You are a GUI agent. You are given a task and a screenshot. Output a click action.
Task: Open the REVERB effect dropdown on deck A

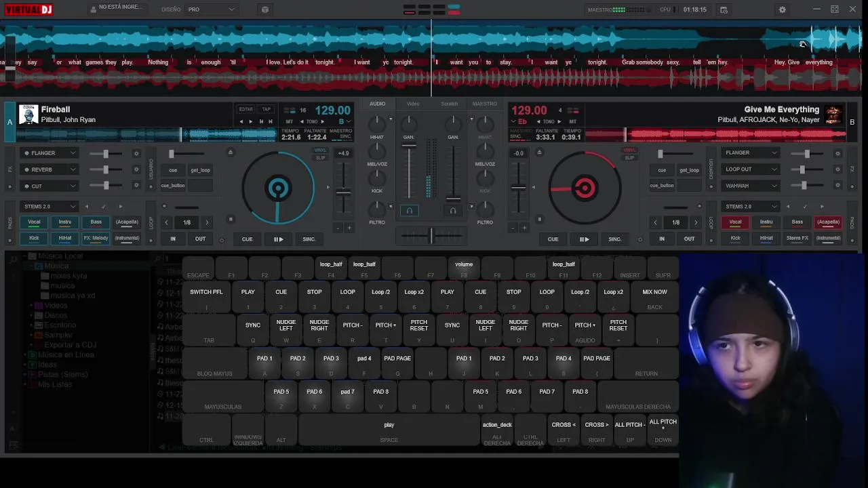coord(49,169)
